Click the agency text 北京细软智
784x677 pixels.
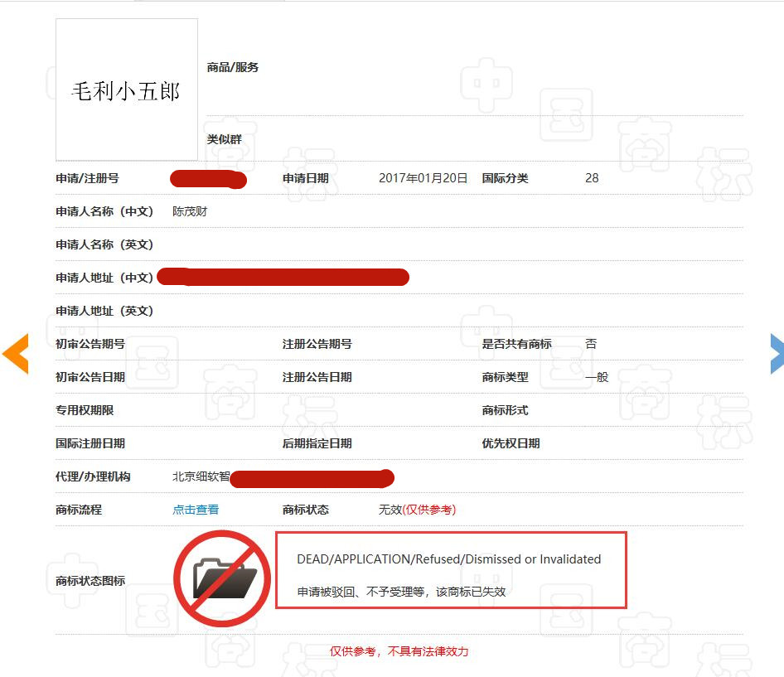point(201,476)
